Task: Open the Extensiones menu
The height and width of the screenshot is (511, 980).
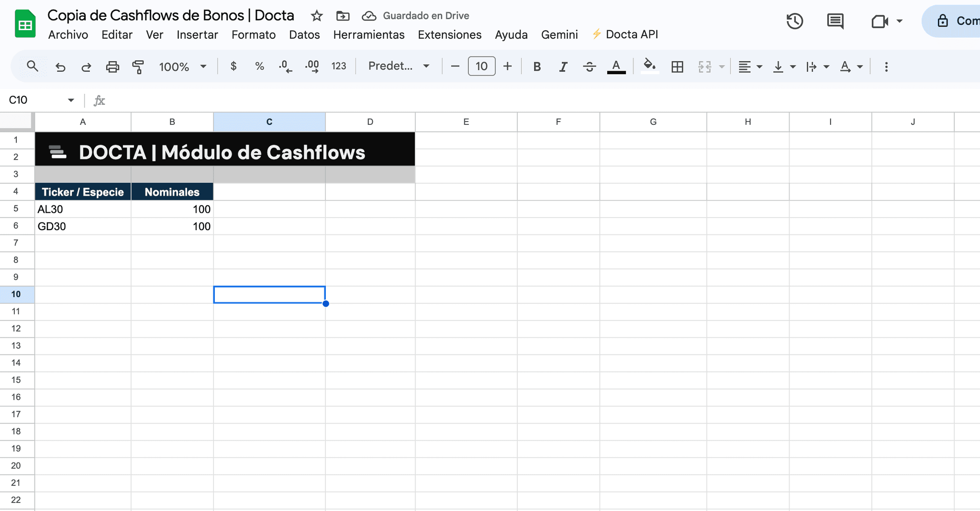Action: coord(450,34)
